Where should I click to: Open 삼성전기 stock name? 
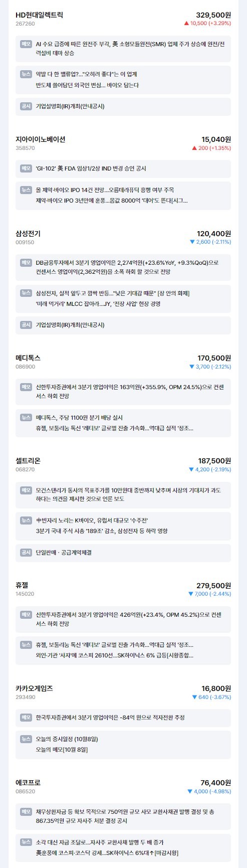[28, 234]
